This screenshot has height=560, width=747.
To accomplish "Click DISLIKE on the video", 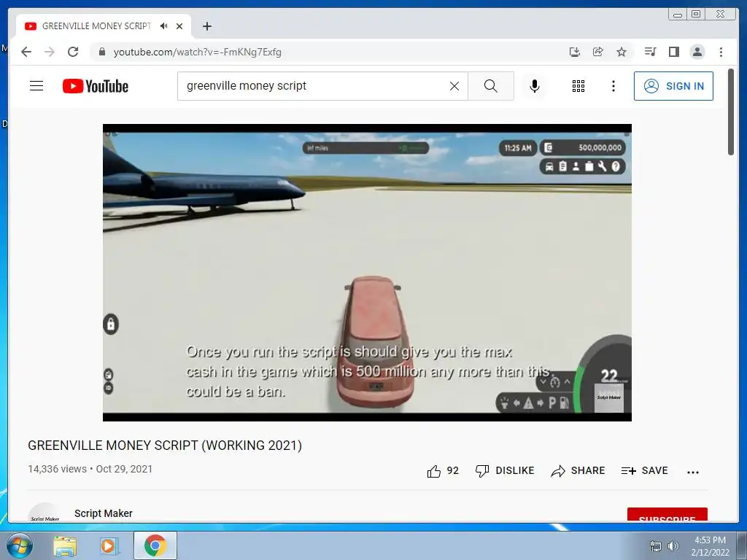I will [505, 471].
